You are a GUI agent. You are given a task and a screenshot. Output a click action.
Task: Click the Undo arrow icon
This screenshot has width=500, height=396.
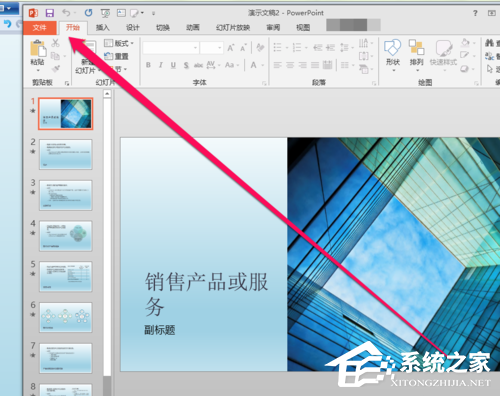[x=66, y=13]
